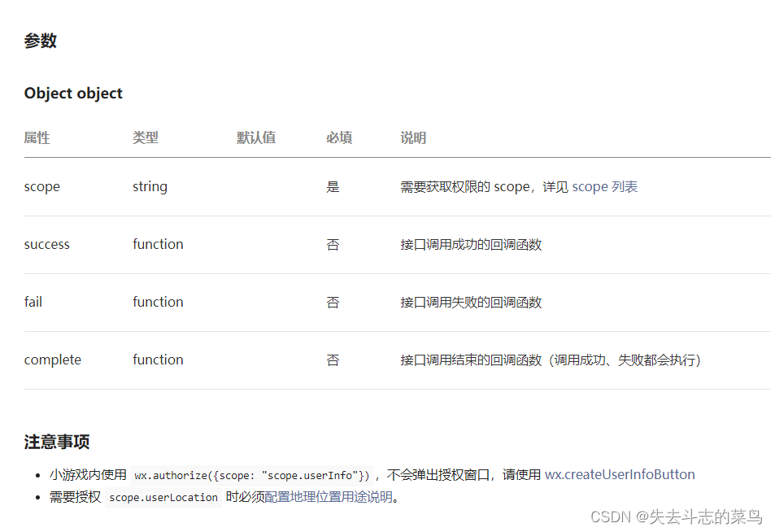Click the "function" type in success row
The height and width of the screenshot is (532, 775).
coord(158,244)
